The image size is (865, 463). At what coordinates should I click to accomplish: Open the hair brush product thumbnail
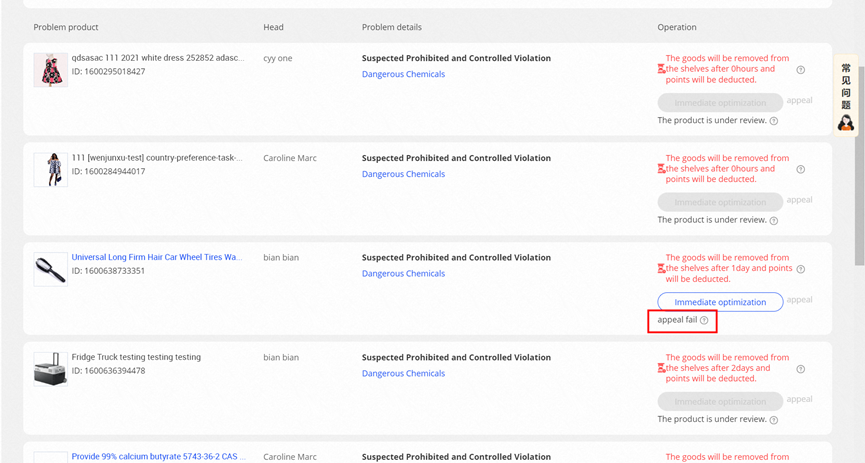(50, 269)
